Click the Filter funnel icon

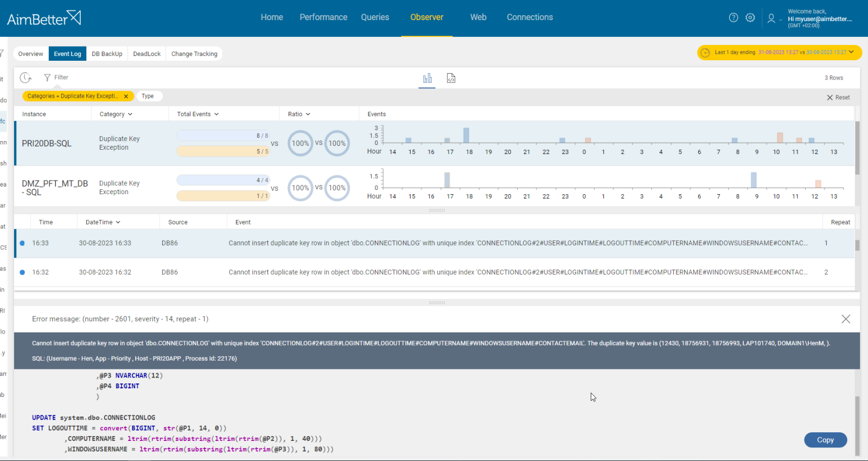tap(47, 78)
